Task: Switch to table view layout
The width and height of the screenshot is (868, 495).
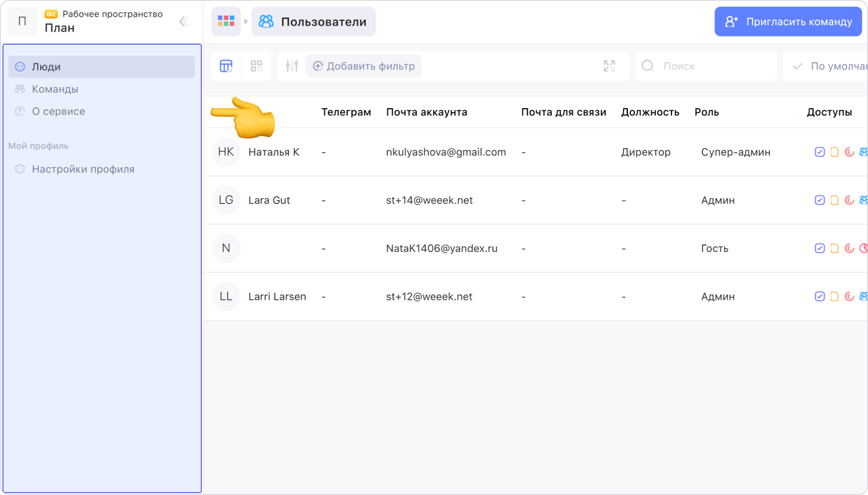Action: point(226,66)
